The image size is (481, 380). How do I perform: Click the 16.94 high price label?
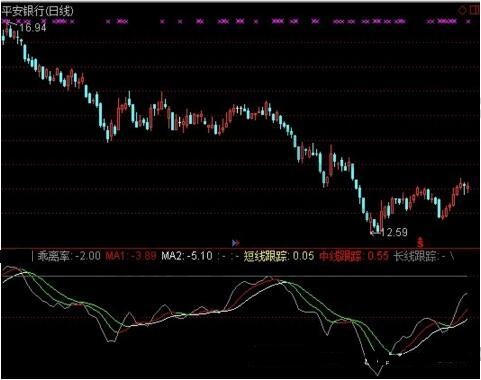pos(33,28)
